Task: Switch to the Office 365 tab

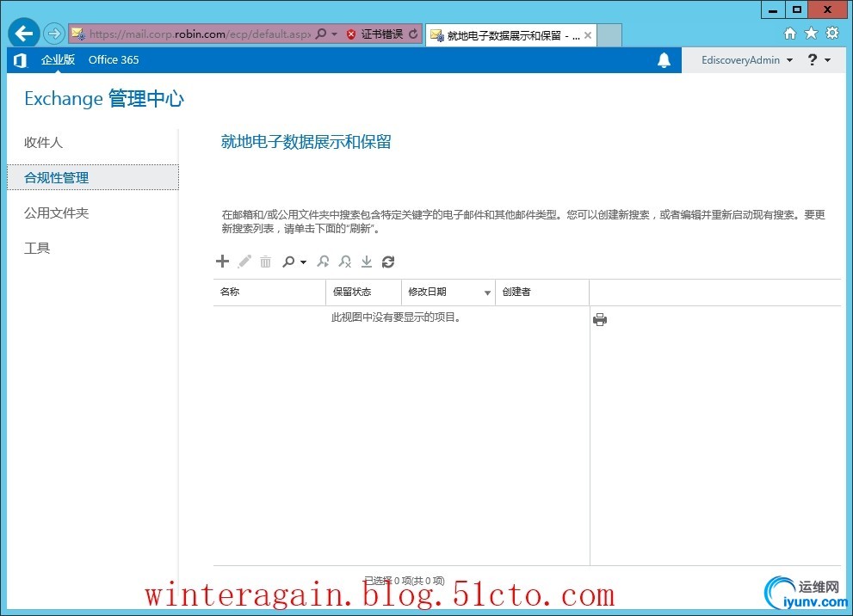Action: [114, 60]
